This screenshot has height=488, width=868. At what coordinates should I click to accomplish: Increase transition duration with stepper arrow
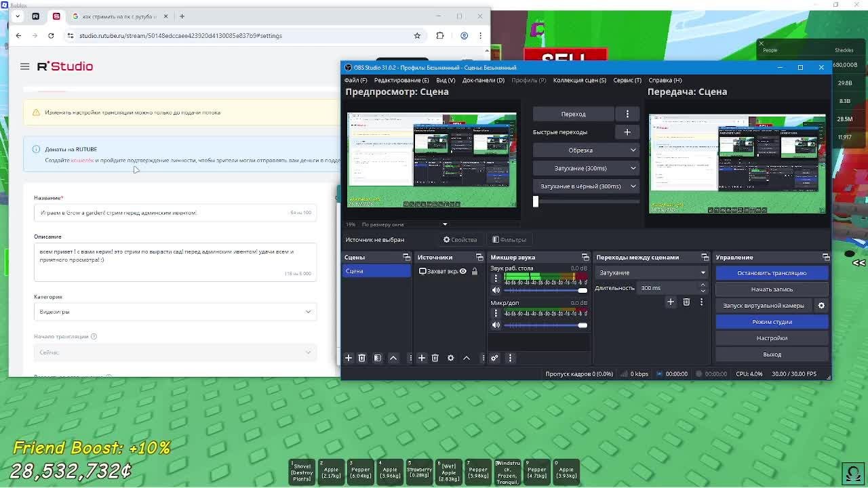(x=703, y=285)
